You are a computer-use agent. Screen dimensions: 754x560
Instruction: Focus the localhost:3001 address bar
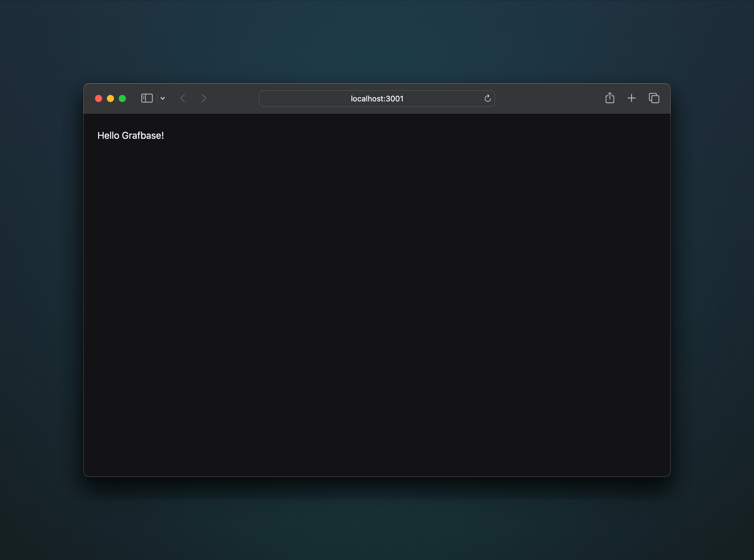(x=377, y=99)
